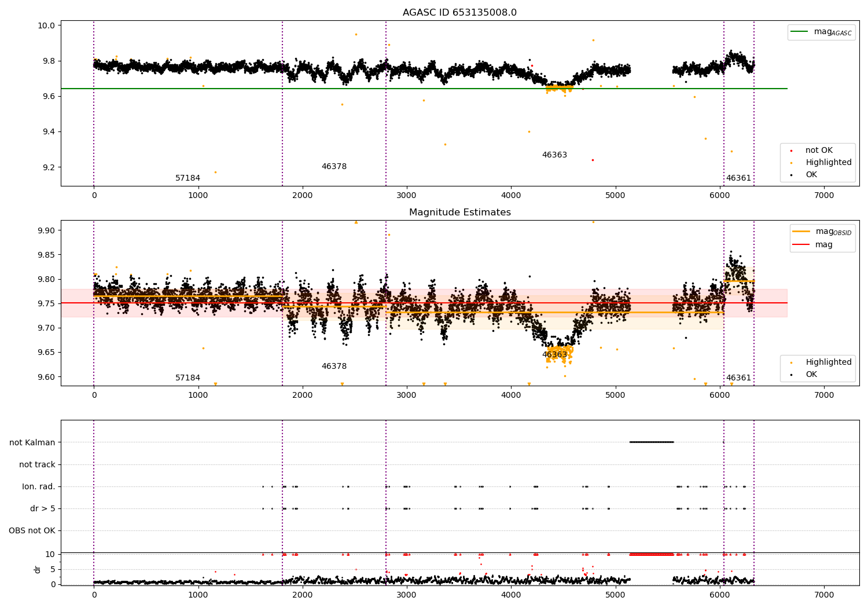Click obsid label 57184 in the middle plot
Image resolution: width=868 pixels, height=608 pixels.
click(187, 378)
